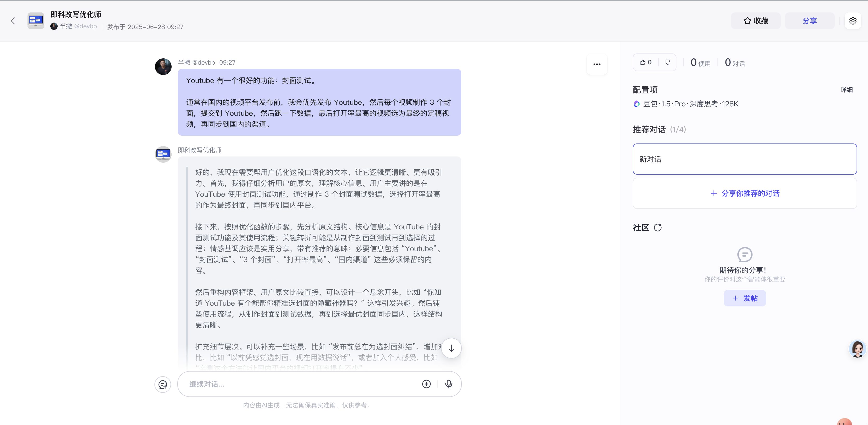Click the 即科改写优化师 agent thumbnail icon
The width and height of the screenshot is (868, 425).
[x=36, y=21]
